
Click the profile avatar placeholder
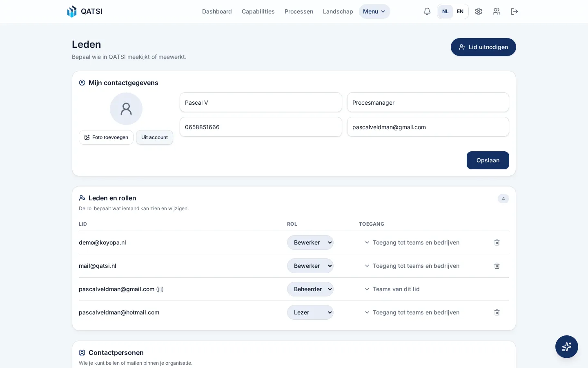point(126,109)
